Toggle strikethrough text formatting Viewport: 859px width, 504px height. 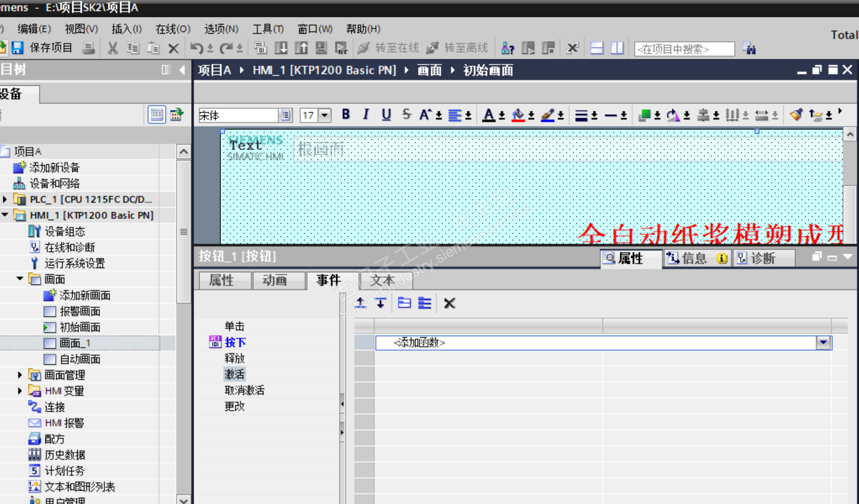point(406,115)
